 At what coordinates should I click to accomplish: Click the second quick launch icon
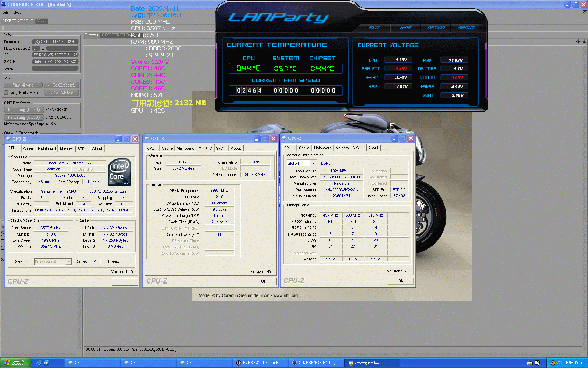[47, 363]
